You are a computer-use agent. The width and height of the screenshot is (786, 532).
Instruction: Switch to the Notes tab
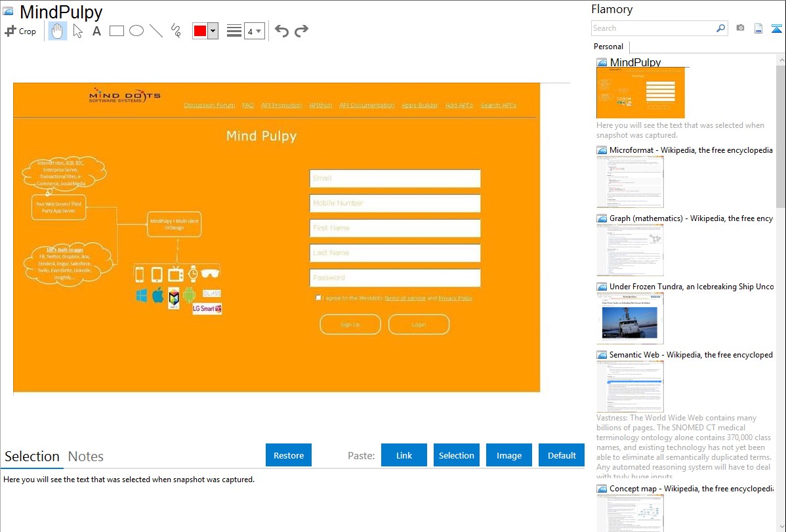pyautogui.click(x=86, y=457)
